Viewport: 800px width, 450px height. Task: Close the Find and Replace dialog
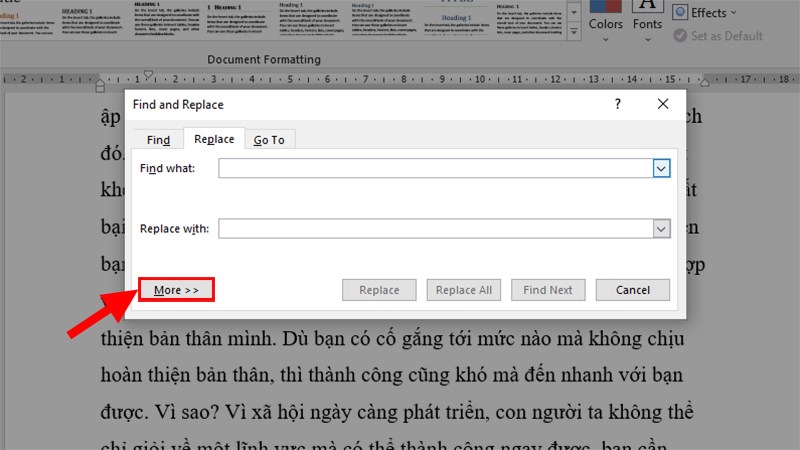point(663,104)
